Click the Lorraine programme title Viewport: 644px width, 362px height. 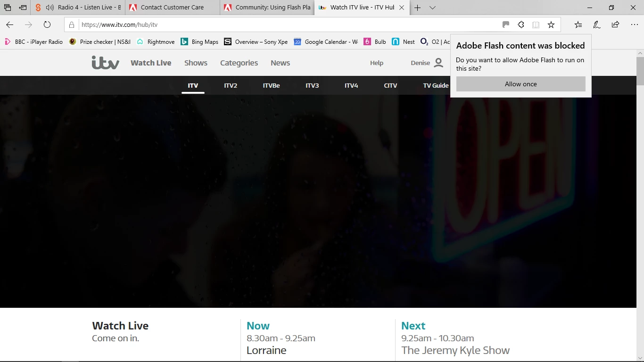[266, 350]
